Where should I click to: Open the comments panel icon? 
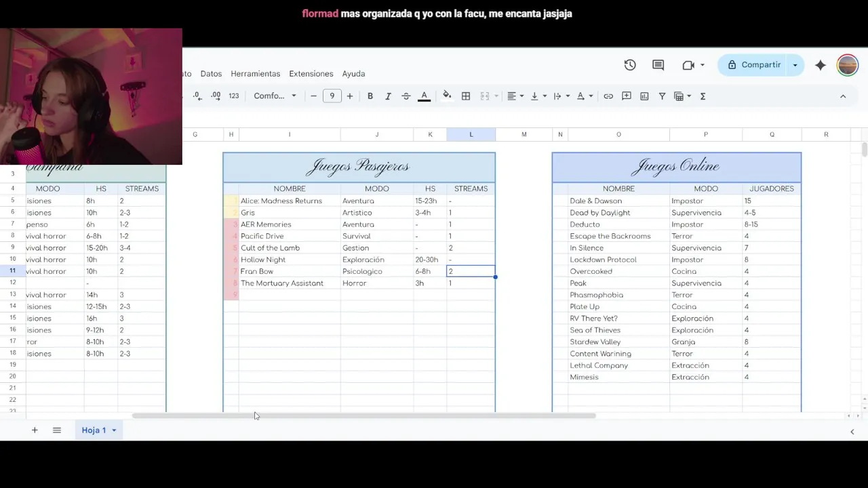[x=658, y=65]
